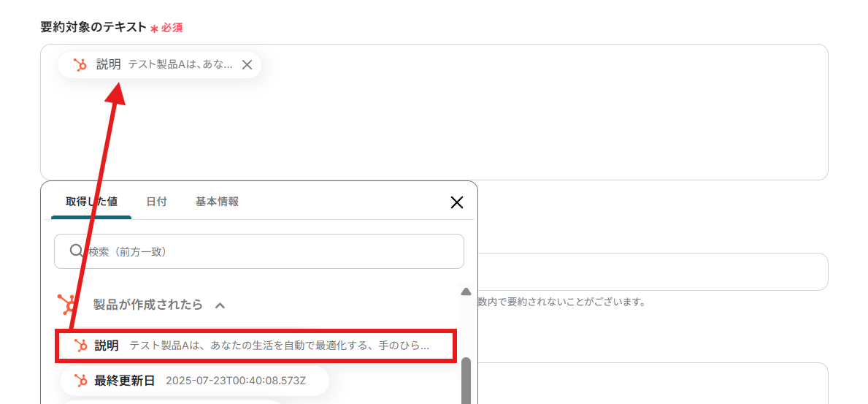This screenshot has width=868, height=404.
Task: Click the 製品が作成されたら section header
Action: click(147, 305)
